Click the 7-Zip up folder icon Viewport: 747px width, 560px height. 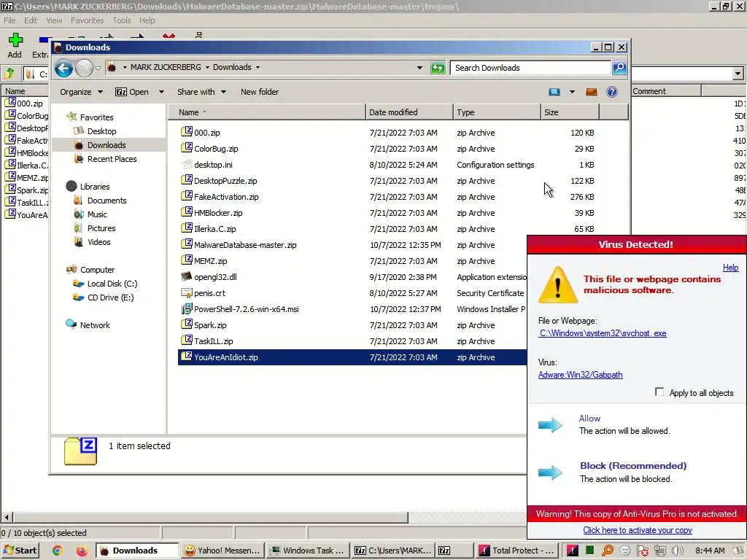point(9,74)
